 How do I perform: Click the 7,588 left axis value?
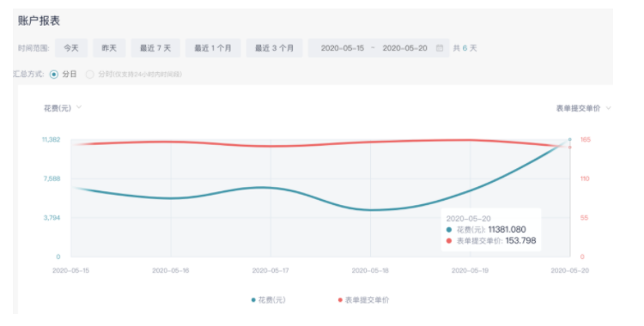[x=52, y=178]
